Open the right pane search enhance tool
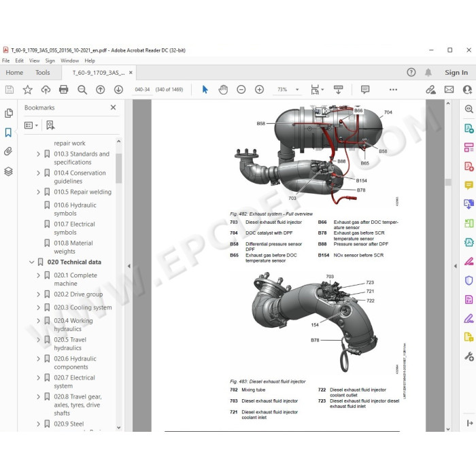Image resolution: width=476 pixels, height=476 pixels. coord(469,109)
